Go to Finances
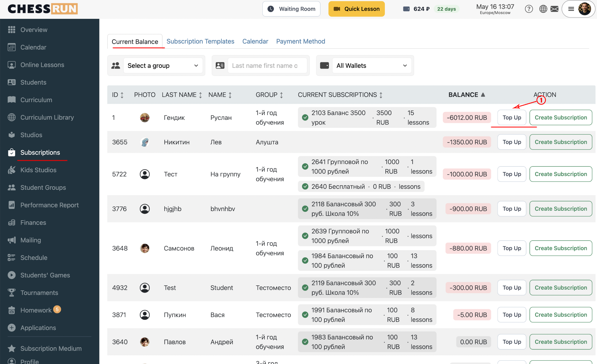The width and height of the screenshot is (597, 364). click(x=33, y=223)
